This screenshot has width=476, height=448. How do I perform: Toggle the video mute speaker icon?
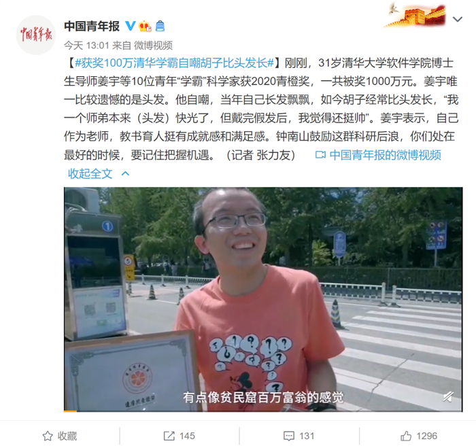447,397
